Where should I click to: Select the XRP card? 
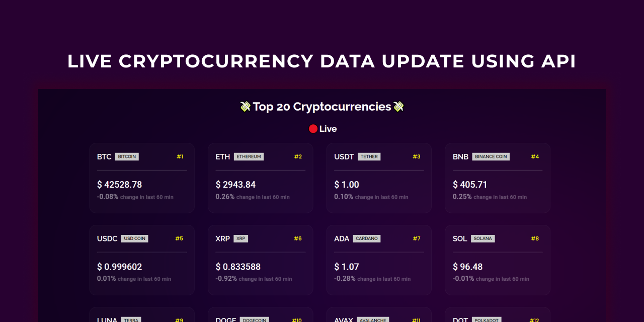[260, 260]
